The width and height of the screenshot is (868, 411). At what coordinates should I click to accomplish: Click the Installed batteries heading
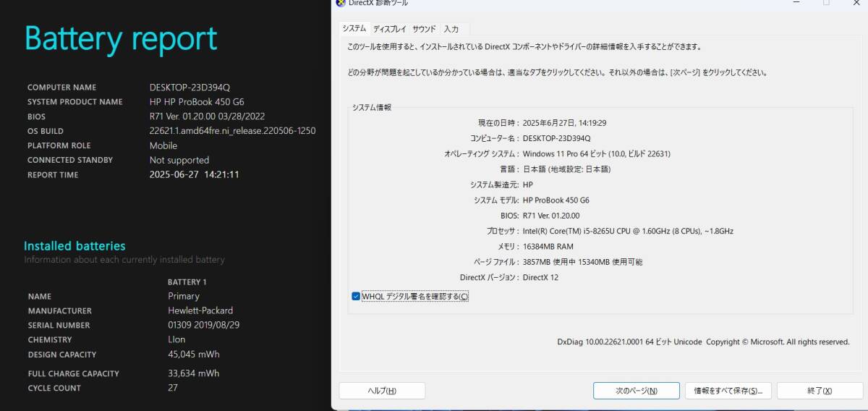point(75,246)
